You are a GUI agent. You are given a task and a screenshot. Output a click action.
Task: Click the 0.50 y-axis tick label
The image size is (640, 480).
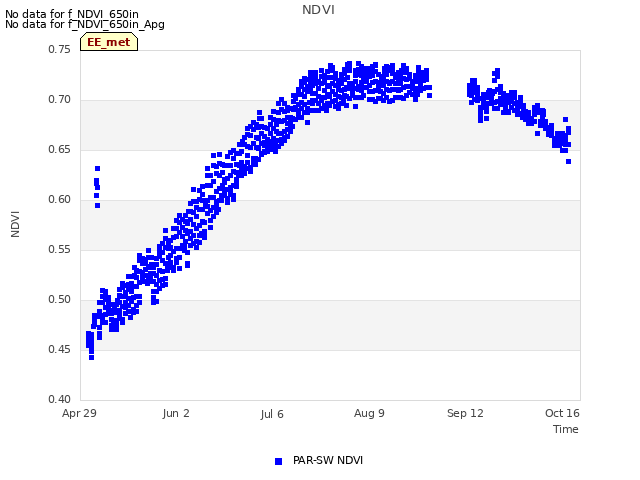pyautogui.click(x=60, y=300)
